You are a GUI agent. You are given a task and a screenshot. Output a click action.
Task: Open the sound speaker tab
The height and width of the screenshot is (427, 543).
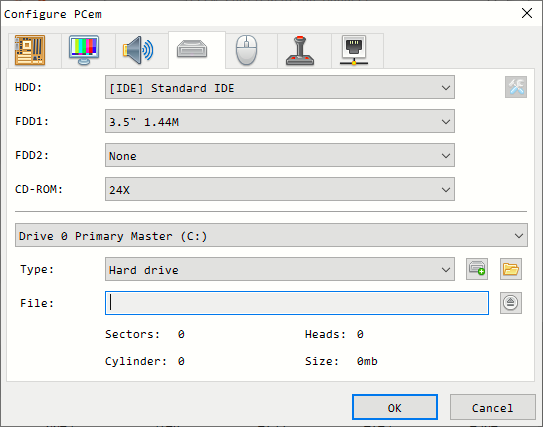(138, 51)
